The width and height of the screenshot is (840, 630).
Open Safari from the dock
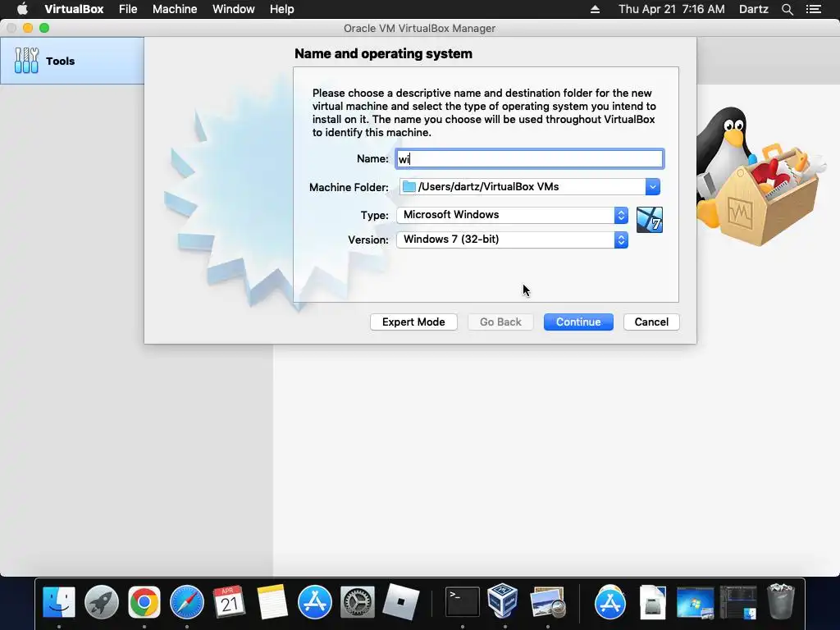[x=187, y=602]
